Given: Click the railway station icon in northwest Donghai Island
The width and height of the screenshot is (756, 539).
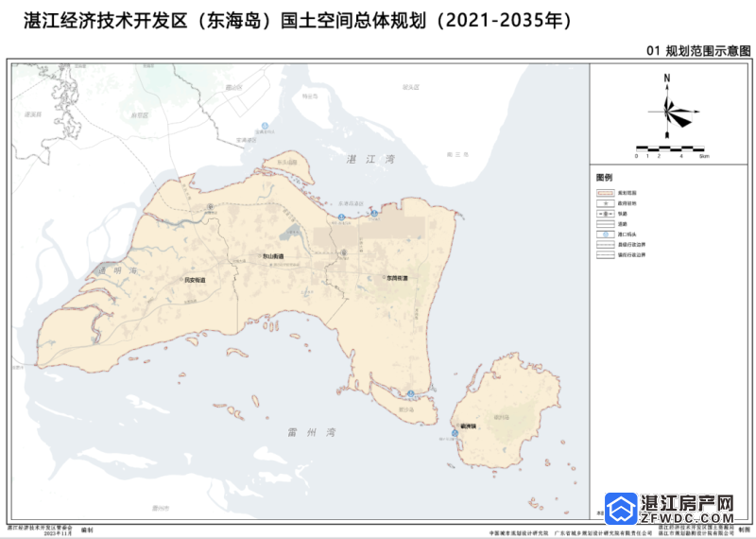Looking at the screenshot, I should point(210,207).
